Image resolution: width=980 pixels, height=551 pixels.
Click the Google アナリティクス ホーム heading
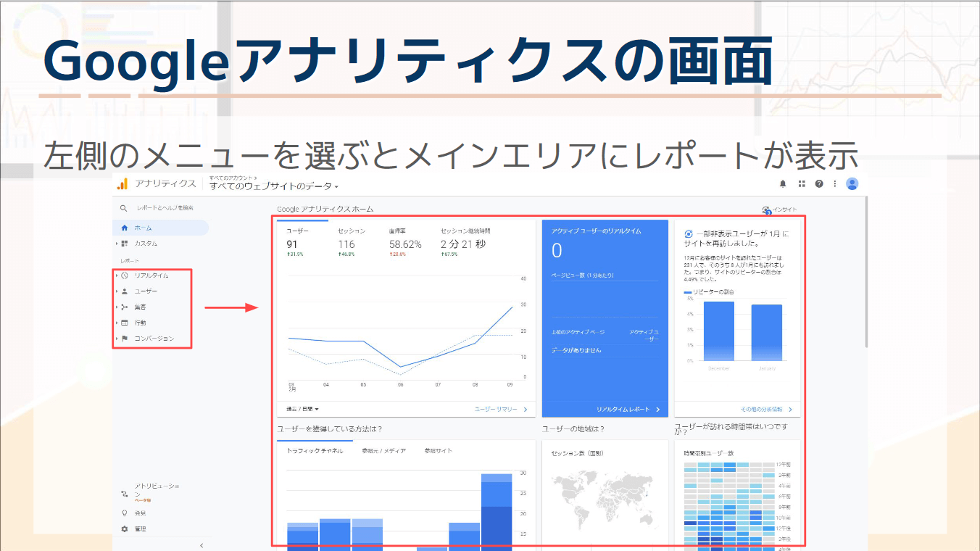325,210
